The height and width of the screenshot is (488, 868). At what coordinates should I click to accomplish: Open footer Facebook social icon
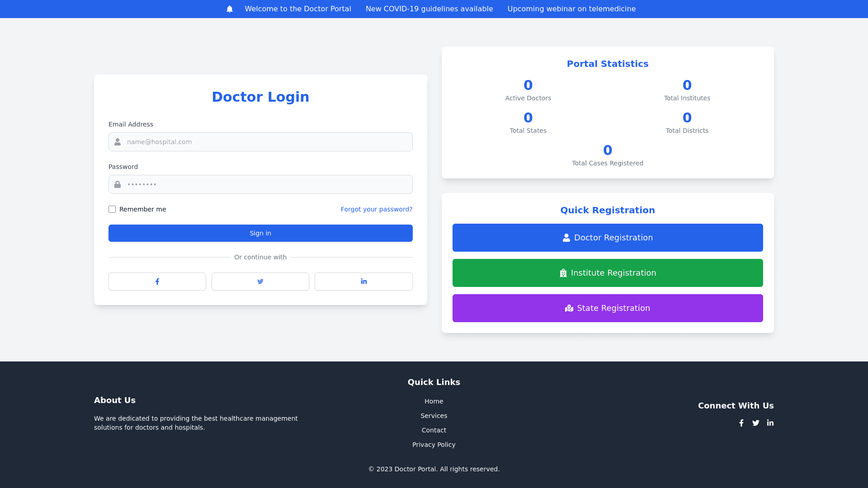741,423
